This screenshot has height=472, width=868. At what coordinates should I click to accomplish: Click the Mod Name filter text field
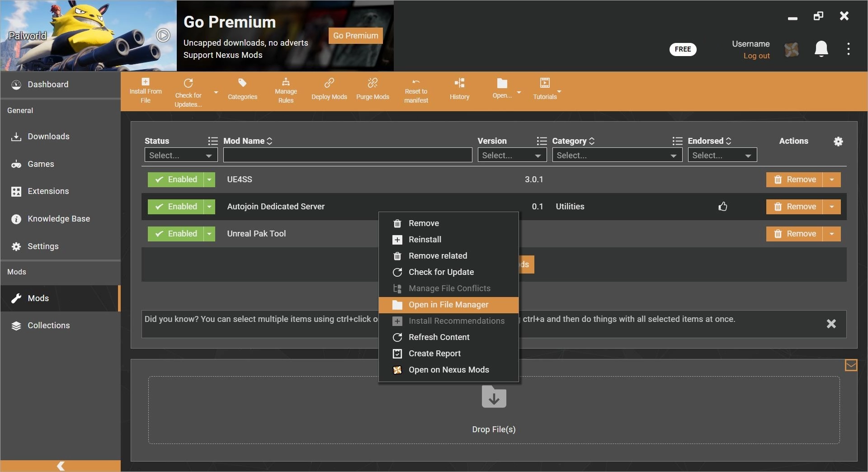[348, 155]
